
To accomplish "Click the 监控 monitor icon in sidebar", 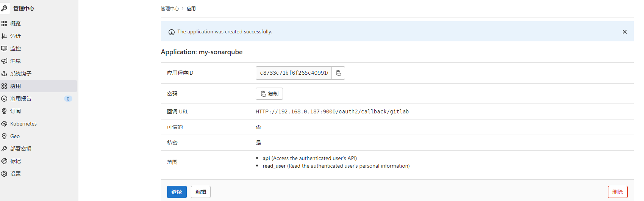I will 4,49.
